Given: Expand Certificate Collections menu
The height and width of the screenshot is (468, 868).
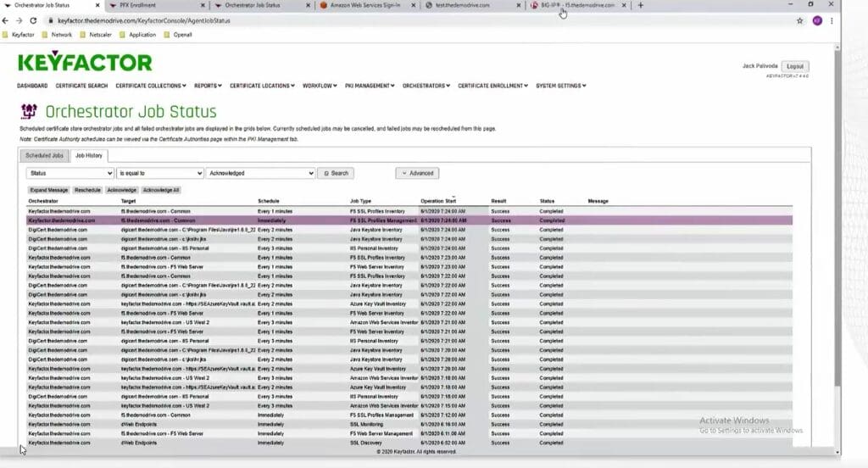Looking at the screenshot, I should point(151,86).
